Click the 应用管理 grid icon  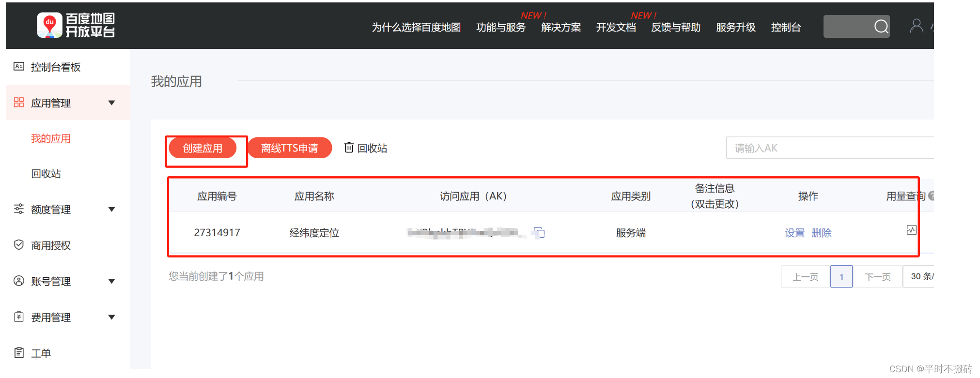point(19,103)
